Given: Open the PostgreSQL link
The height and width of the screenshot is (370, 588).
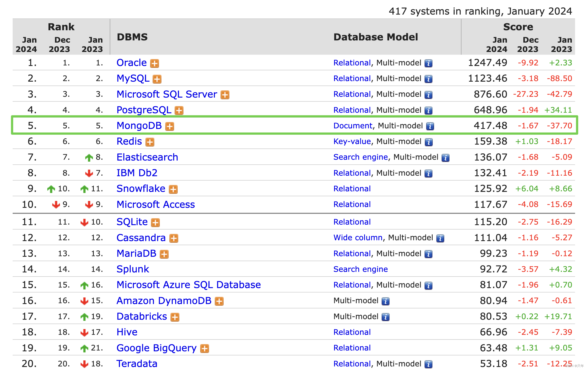Looking at the screenshot, I should pyautogui.click(x=144, y=110).
